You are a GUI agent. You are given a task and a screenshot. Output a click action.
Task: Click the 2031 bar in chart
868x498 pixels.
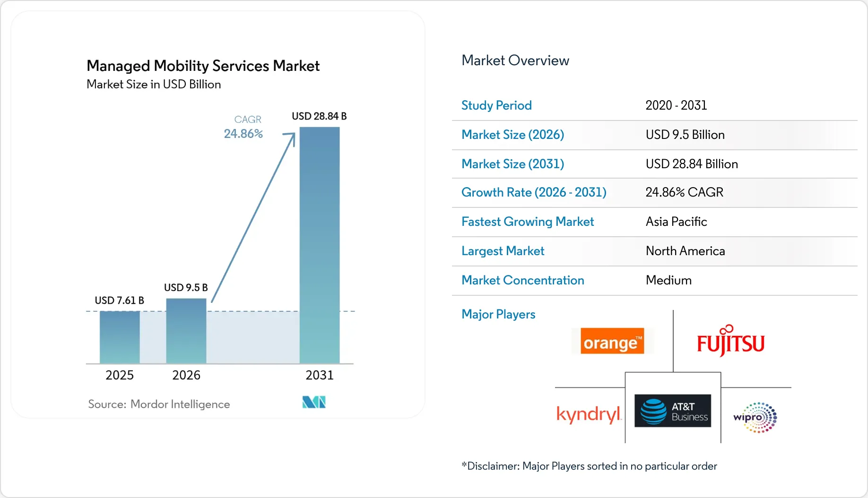320,245
